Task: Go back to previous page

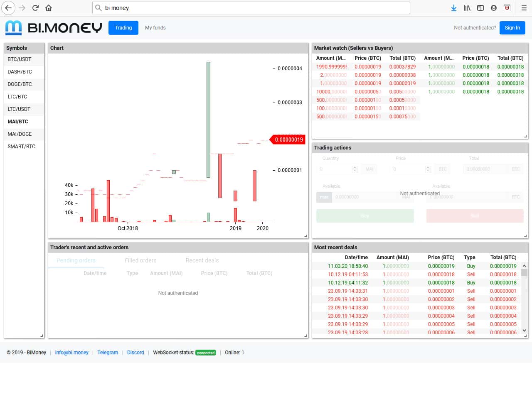Action: pos(8,8)
